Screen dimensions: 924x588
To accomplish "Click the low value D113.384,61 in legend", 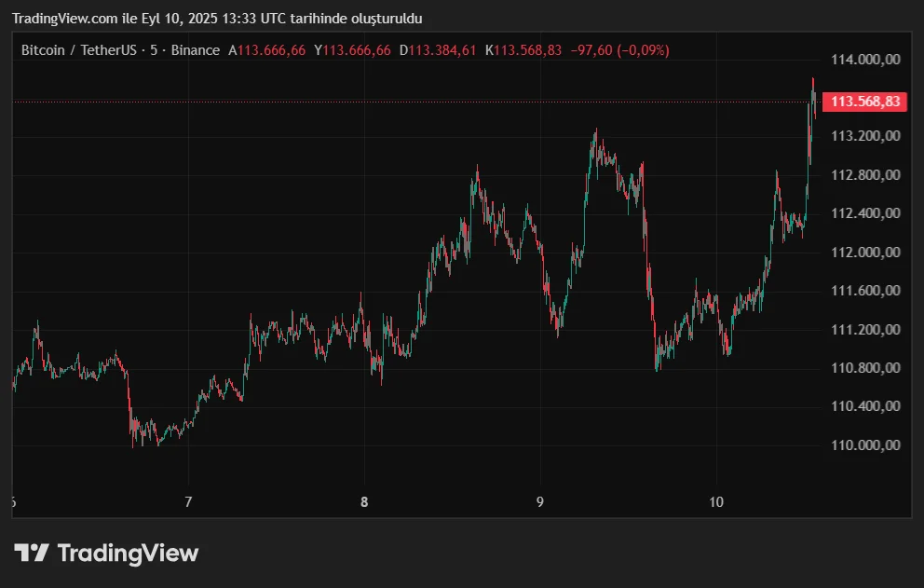I will 438,50.
